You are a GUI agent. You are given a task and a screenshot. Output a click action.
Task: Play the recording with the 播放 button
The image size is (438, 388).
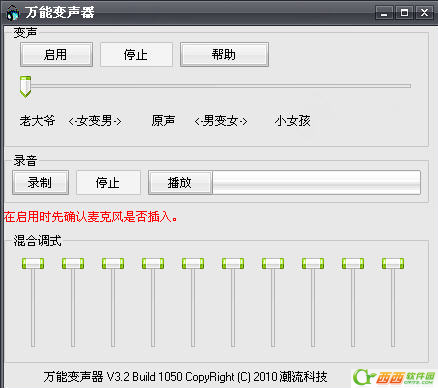180,182
